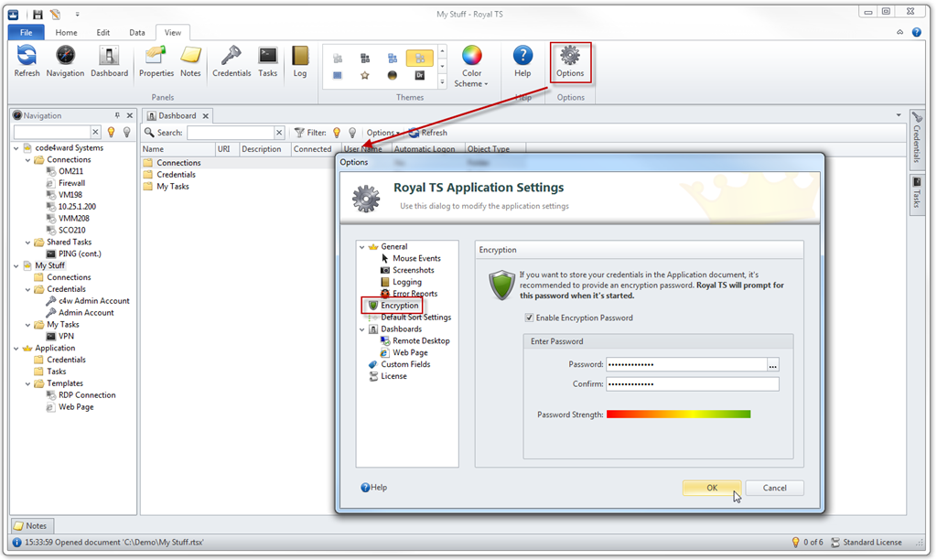This screenshot has width=937, height=560.
Task: Collapse the code4ward Systems tree node
Action: pyautogui.click(x=16, y=147)
